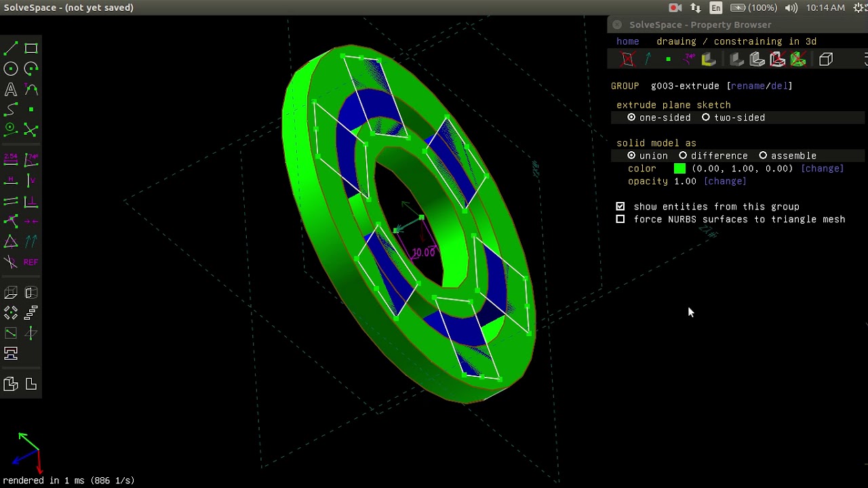Screen dimensions: 868x488
Task: Select the rectangle sketch tool
Action: pyautogui.click(x=31, y=49)
